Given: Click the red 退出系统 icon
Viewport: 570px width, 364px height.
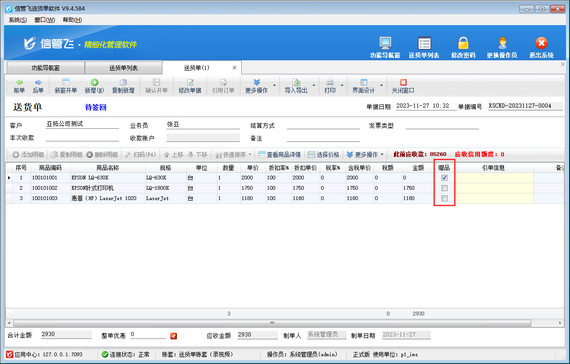Looking at the screenshot, I should [x=541, y=43].
